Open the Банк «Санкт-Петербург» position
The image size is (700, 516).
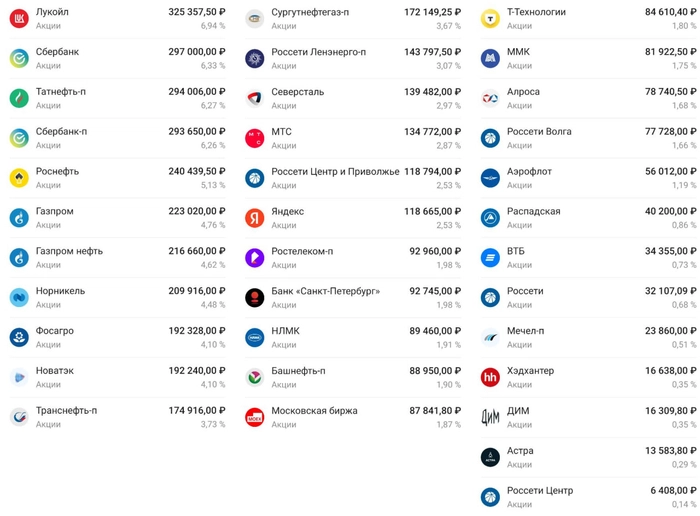pos(326,291)
